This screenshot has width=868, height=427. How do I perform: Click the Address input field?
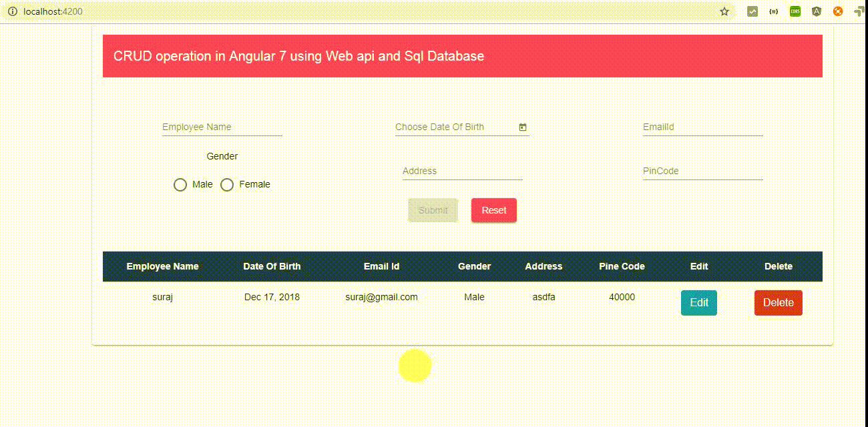(x=461, y=171)
